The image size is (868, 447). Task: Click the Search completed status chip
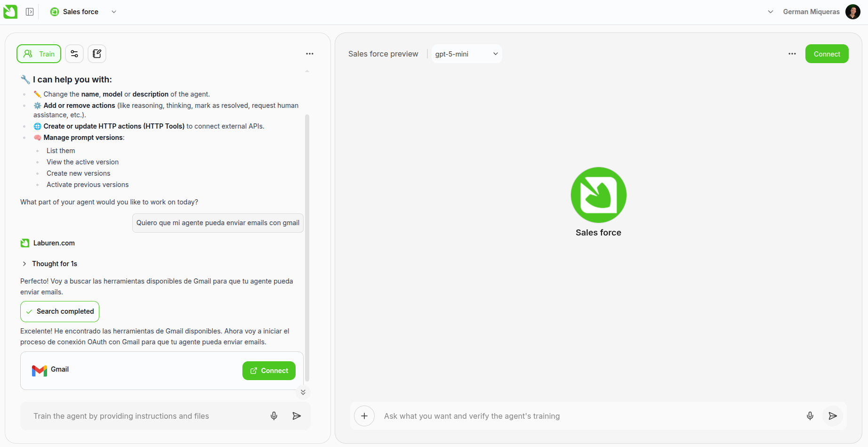click(x=60, y=311)
